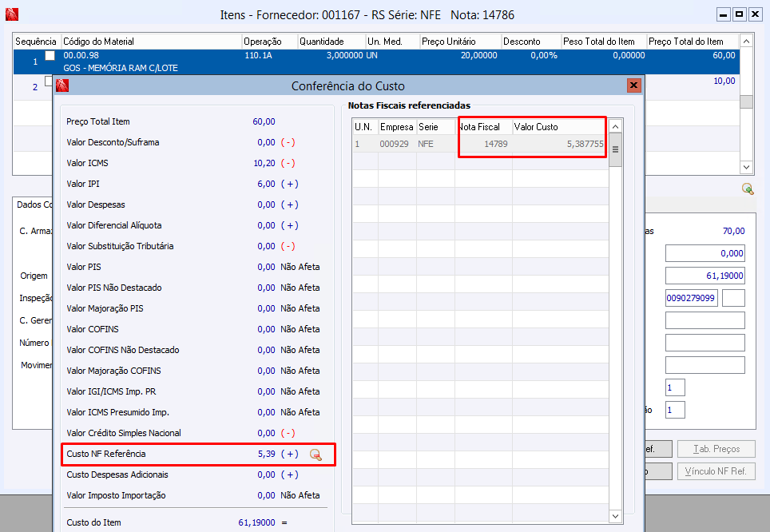This screenshot has height=532, width=770.
Task: Click the field containing 0090279099
Action: coord(692,298)
